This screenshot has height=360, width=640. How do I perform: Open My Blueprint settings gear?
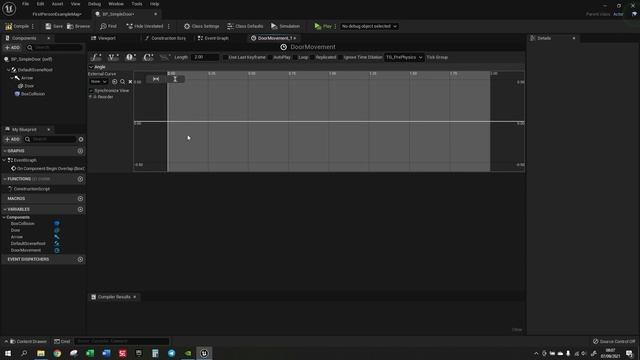click(x=81, y=139)
